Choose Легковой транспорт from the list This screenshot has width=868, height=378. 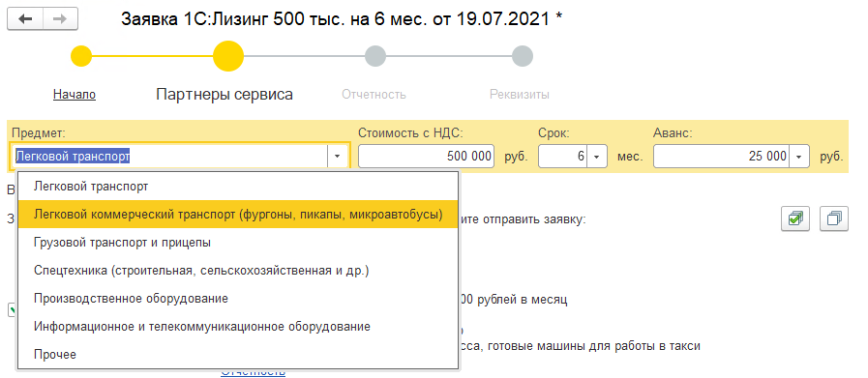238,187
